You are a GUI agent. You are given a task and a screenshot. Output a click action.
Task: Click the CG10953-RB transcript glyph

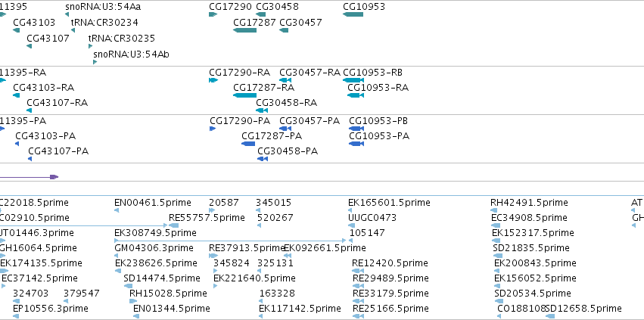pos(353,80)
